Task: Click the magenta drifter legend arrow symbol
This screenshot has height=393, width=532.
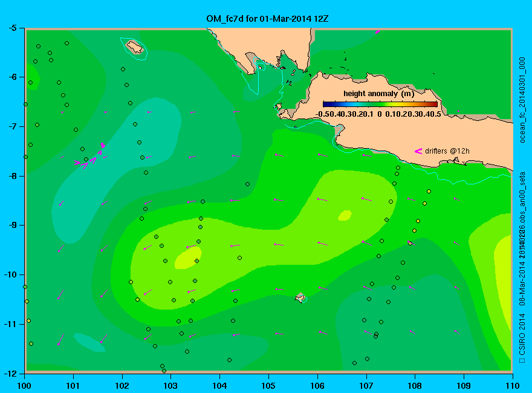Action: [x=418, y=151]
